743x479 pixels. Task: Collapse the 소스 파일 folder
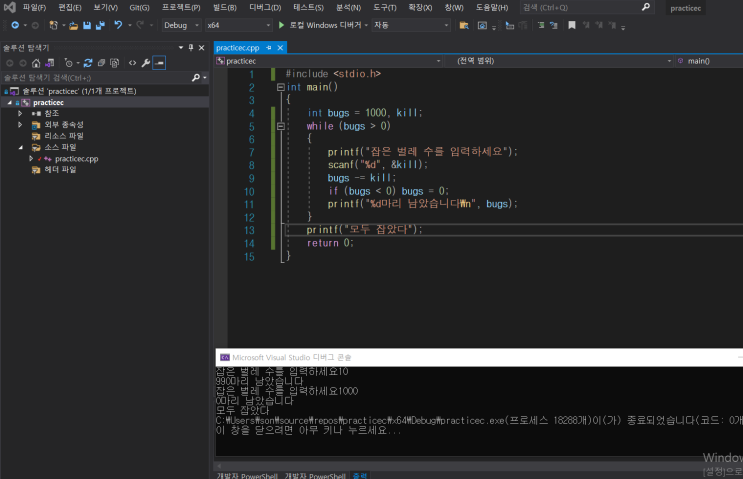[20, 147]
